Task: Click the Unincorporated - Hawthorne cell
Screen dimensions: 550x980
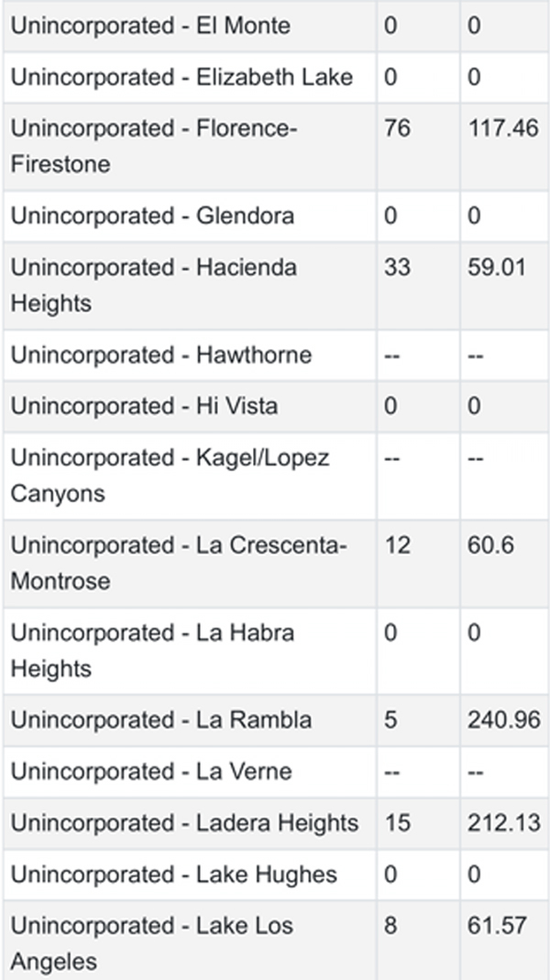Action: pyautogui.click(x=160, y=354)
